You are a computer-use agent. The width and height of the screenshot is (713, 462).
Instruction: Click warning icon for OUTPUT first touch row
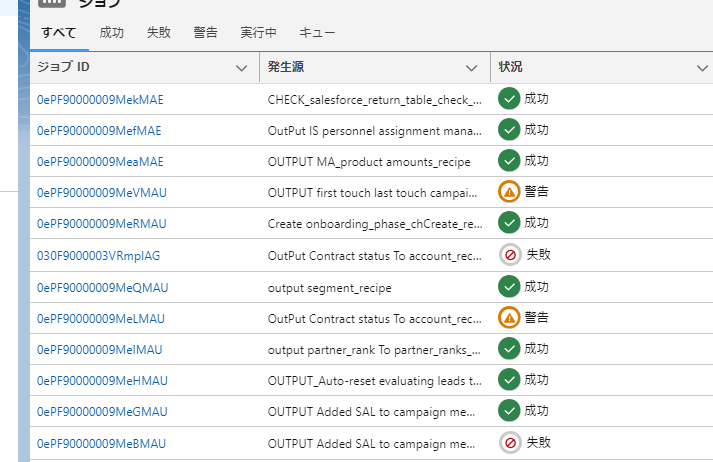click(x=509, y=191)
